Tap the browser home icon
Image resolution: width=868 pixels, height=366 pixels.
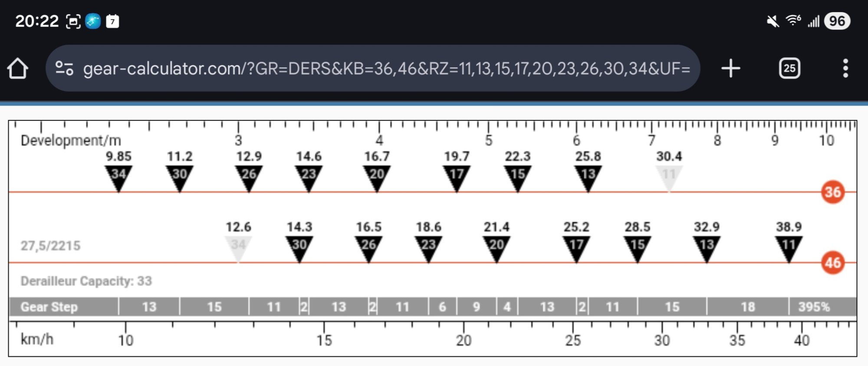18,69
